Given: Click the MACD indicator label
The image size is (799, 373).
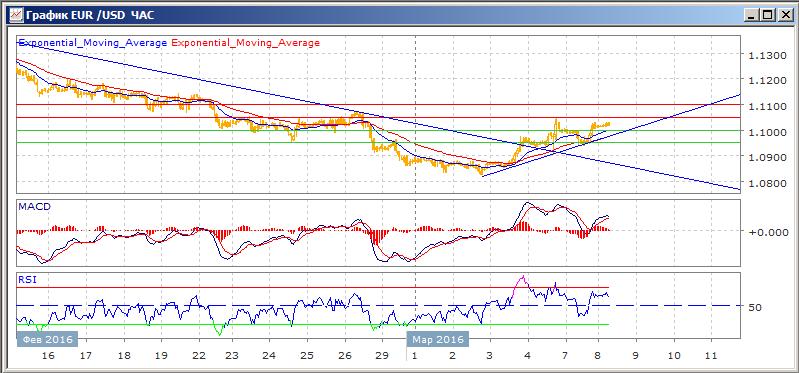Looking at the screenshot, I should click(x=34, y=206).
